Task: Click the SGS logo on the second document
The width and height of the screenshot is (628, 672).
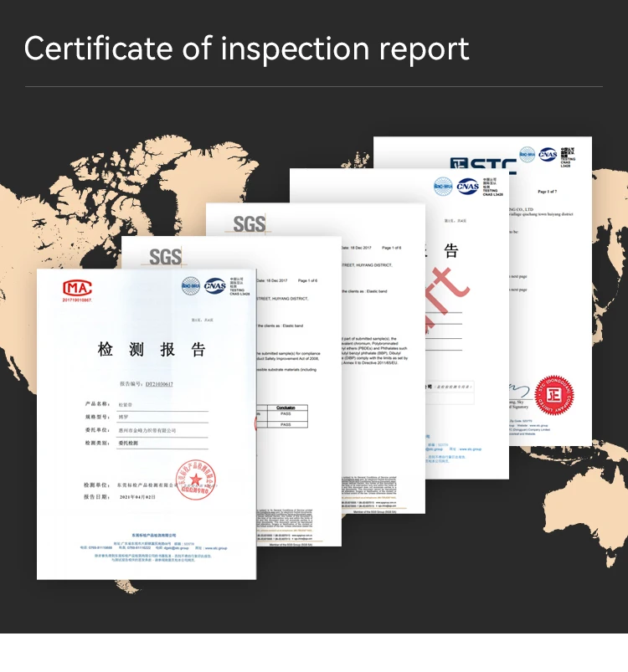Action: pyautogui.click(x=165, y=257)
